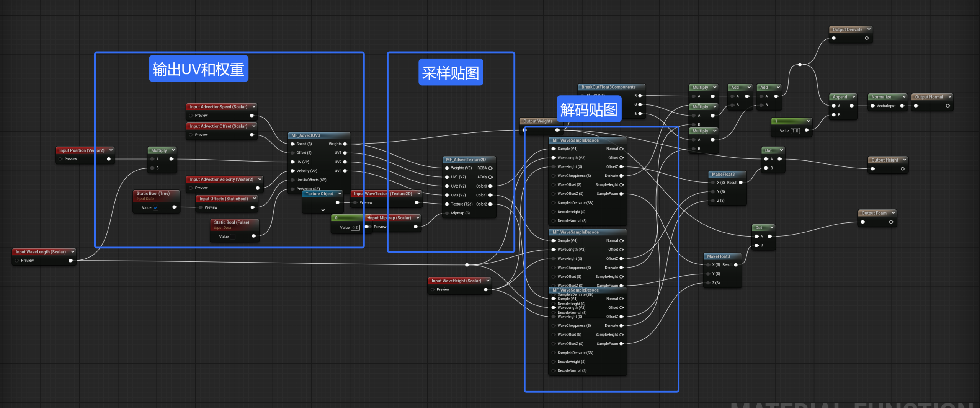980x408 pixels.
Task: Click the output pin of Input WaveHeight node
Action: (x=485, y=290)
